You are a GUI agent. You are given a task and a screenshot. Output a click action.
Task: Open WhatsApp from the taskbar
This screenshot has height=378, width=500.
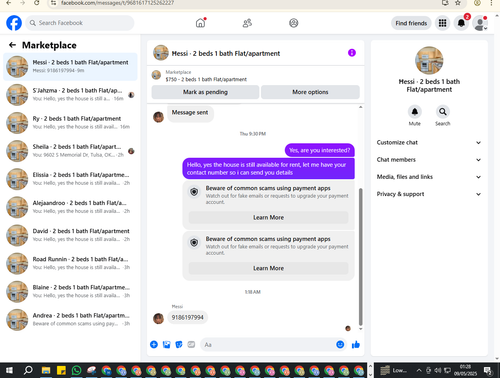pos(76,370)
